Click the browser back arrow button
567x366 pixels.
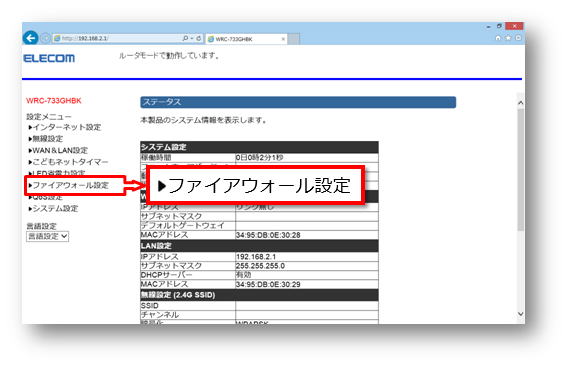(30, 38)
